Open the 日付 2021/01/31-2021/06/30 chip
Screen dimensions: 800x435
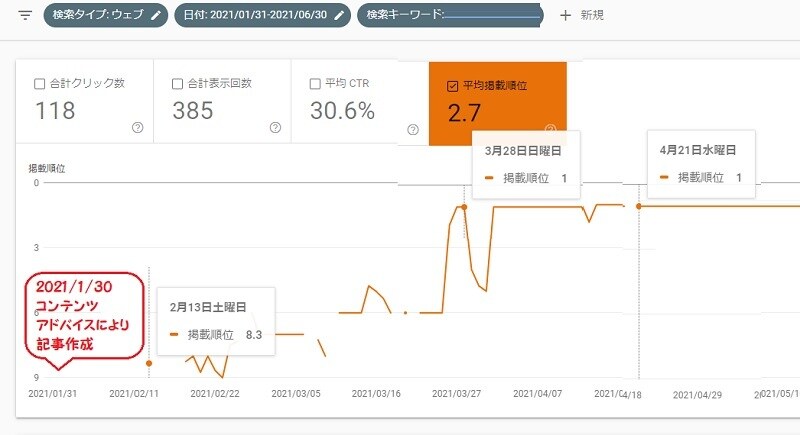(262, 15)
